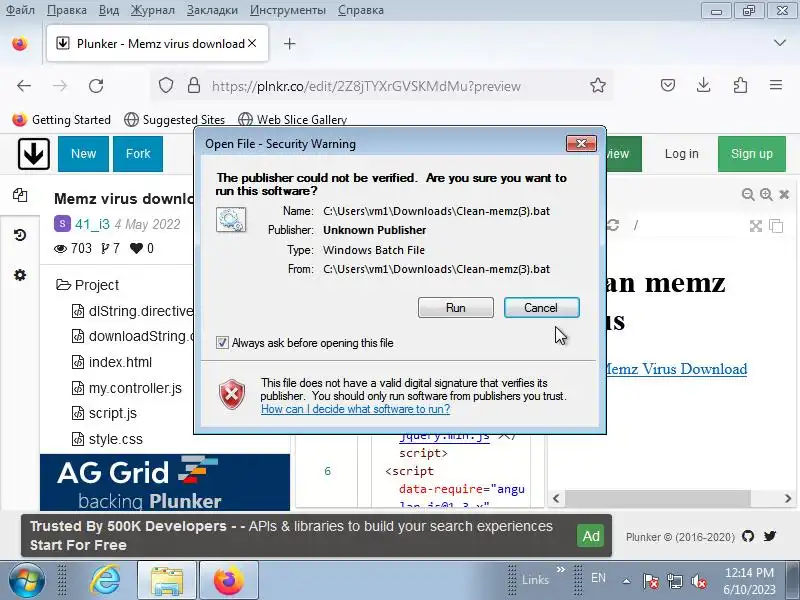Click the forward navigation arrow
The height and width of the screenshot is (600, 800).
coord(60,86)
